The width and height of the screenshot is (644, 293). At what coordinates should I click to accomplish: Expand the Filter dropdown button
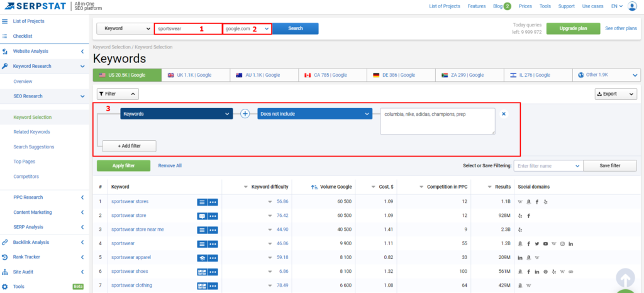(x=118, y=94)
